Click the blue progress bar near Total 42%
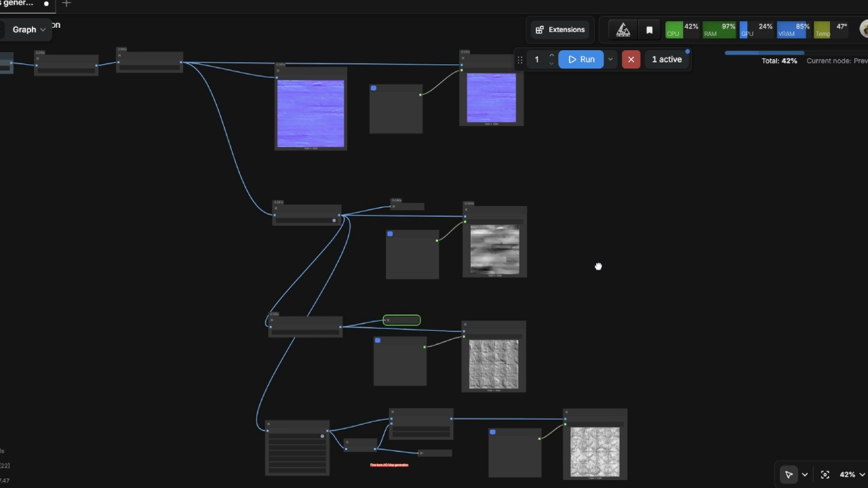The image size is (868, 488). click(763, 53)
